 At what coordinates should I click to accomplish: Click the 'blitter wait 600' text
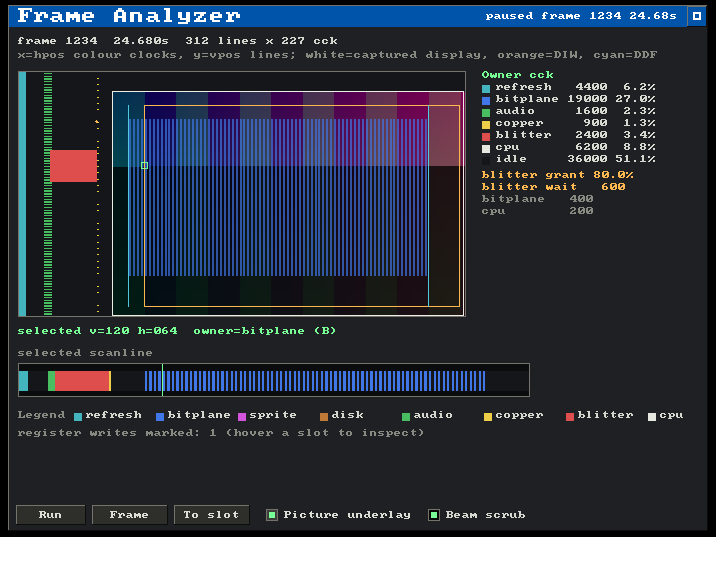(x=553, y=187)
